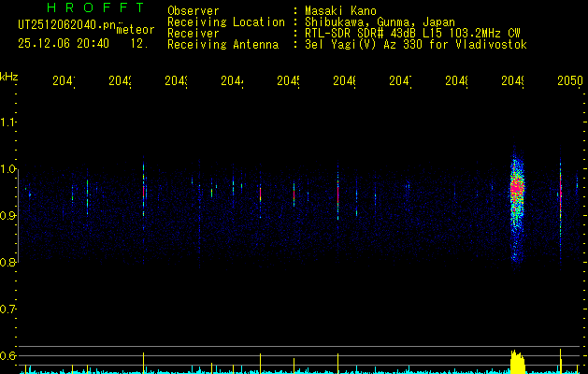Click the 1.1 frequency axis label
Screen dimensions: 588x374
pyautogui.click(x=8, y=122)
